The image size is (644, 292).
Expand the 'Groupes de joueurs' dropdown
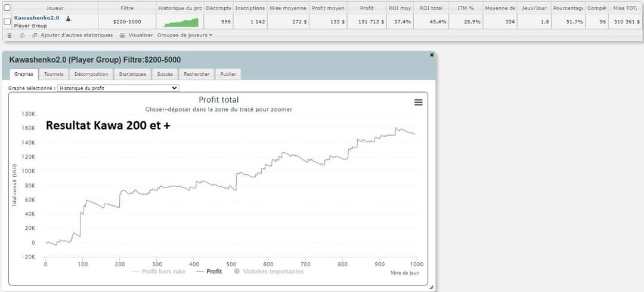(x=185, y=35)
